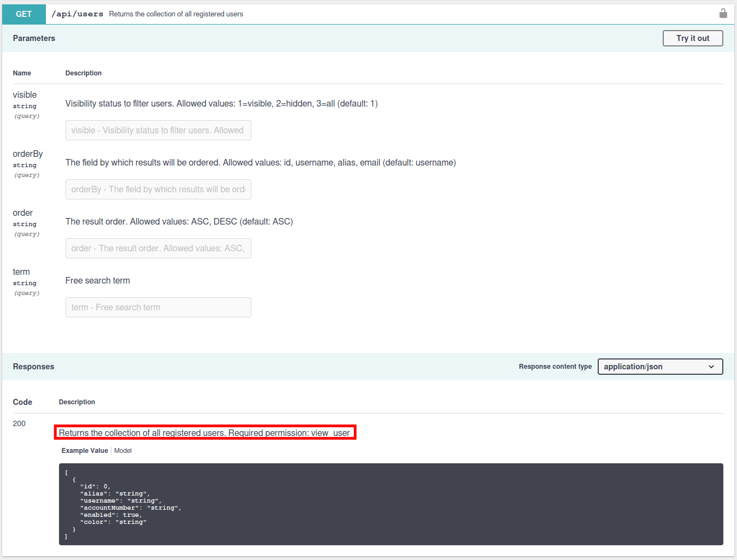The height and width of the screenshot is (560, 737).
Task: Click the order parameter input field
Action: [158, 248]
